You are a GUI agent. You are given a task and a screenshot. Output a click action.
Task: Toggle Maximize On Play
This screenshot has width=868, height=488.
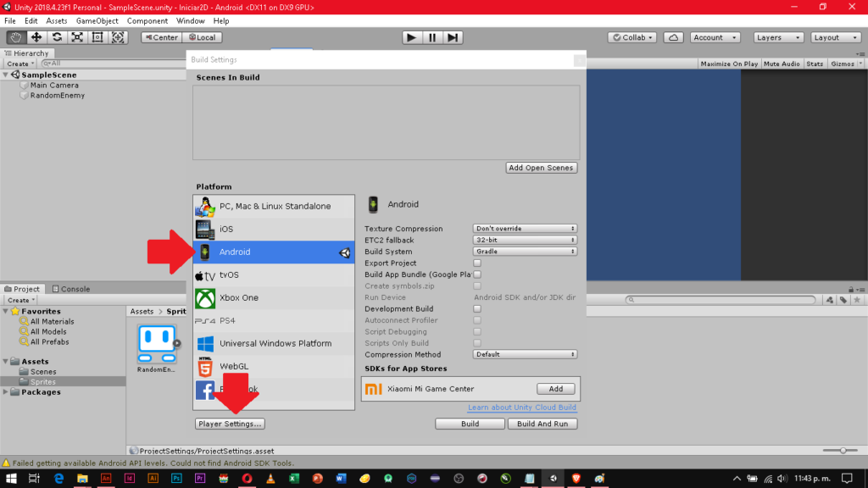point(729,64)
